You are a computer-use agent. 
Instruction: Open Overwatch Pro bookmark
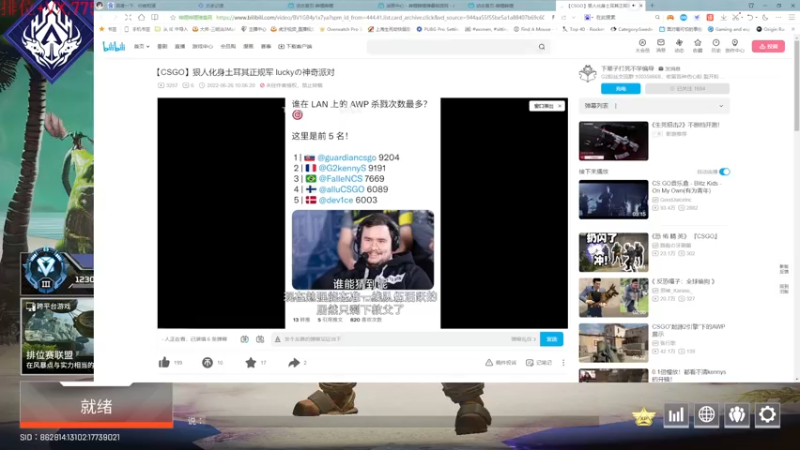pos(339,29)
